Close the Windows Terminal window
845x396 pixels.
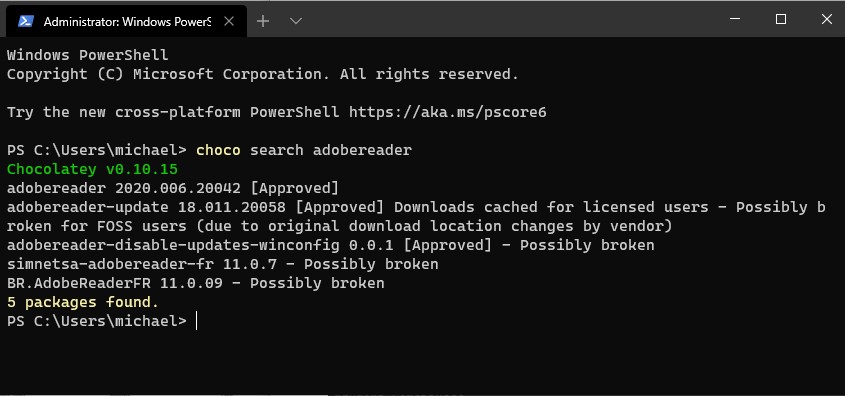(x=826, y=19)
